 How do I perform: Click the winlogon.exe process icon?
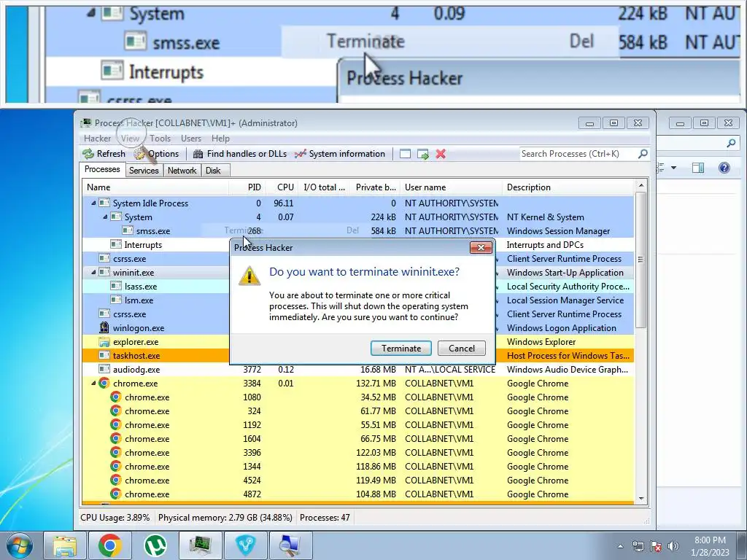coord(104,327)
